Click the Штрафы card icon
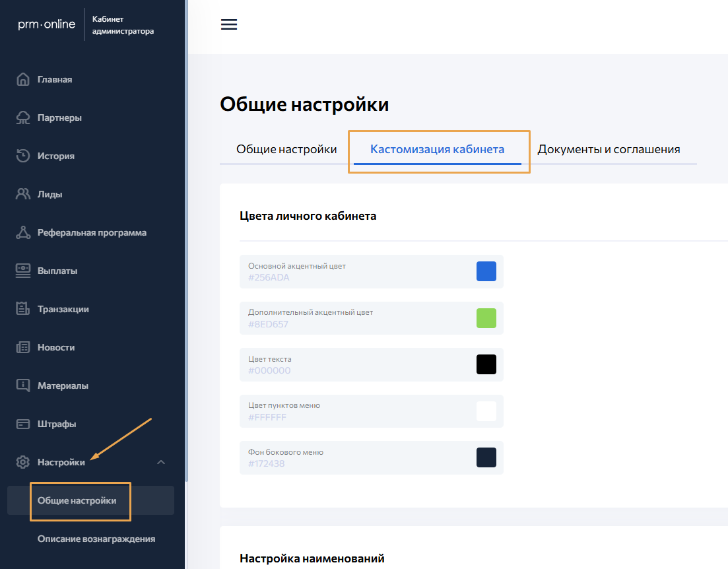The image size is (728, 569). 23,424
